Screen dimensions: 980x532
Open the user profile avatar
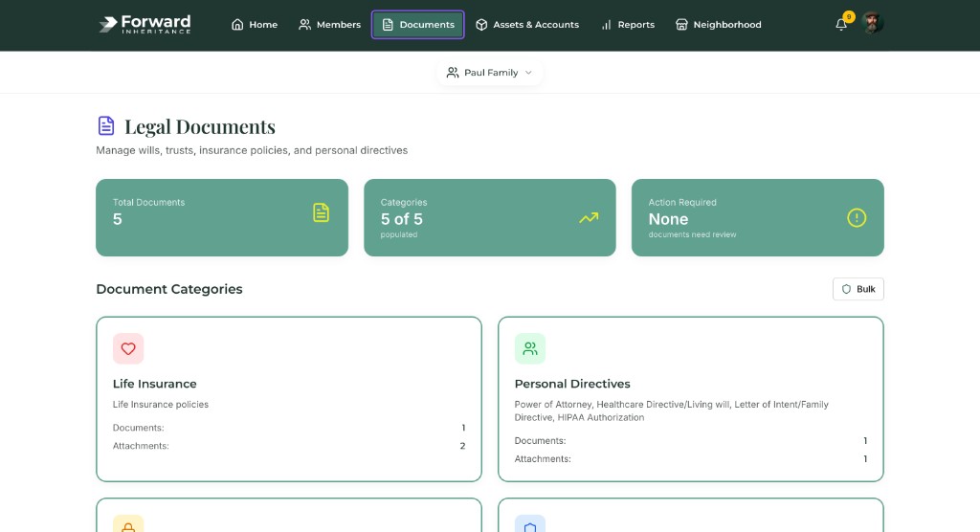tap(872, 24)
